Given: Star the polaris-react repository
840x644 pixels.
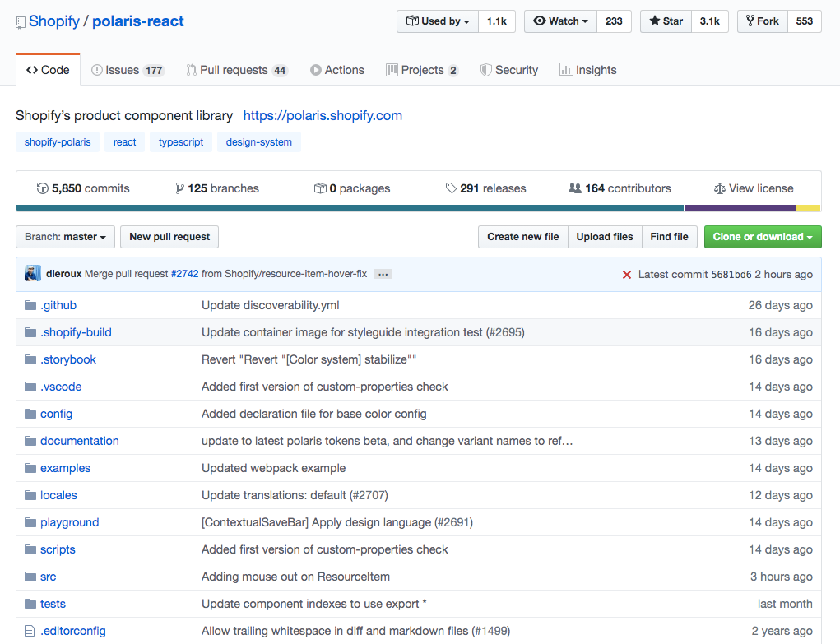Looking at the screenshot, I should tap(666, 21).
